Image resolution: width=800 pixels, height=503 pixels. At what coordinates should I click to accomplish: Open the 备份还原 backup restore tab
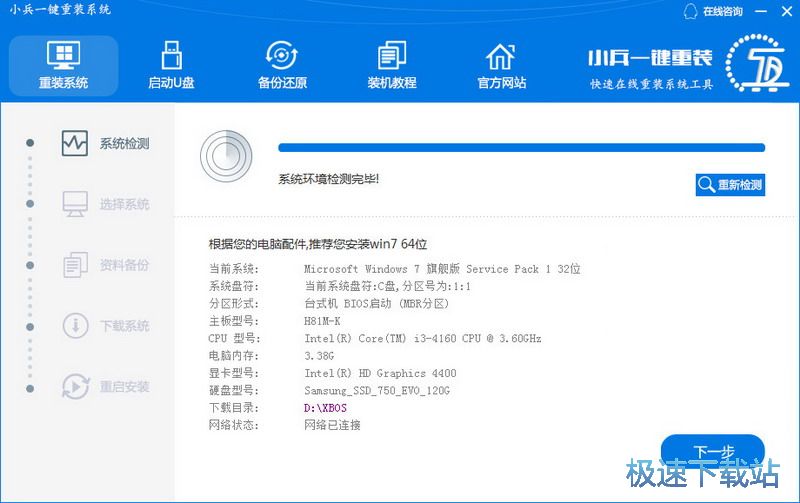[x=282, y=65]
